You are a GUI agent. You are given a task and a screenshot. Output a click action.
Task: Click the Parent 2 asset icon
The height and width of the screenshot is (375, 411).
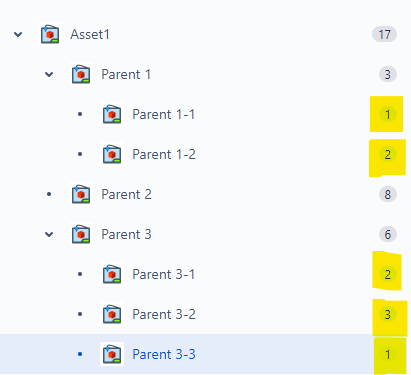coord(81,194)
